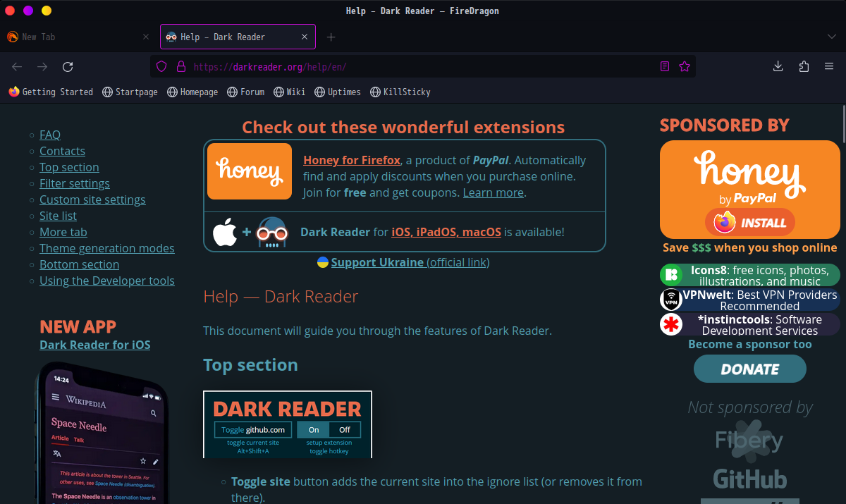Click the Apple logo icon

225,232
